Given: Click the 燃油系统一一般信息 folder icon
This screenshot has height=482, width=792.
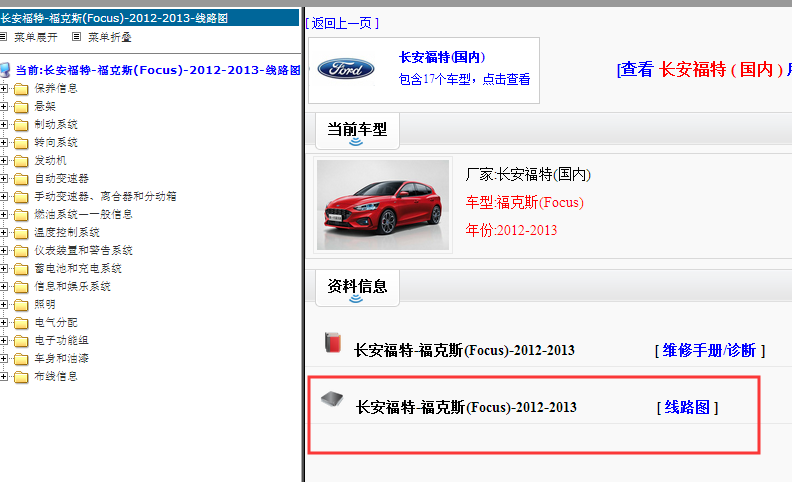Looking at the screenshot, I should 21,215.
